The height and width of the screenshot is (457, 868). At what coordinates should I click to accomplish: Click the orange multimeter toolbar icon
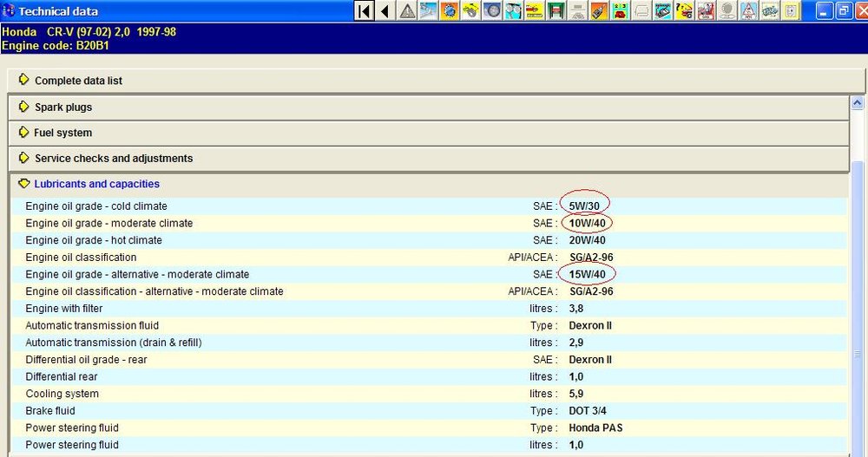click(598, 10)
